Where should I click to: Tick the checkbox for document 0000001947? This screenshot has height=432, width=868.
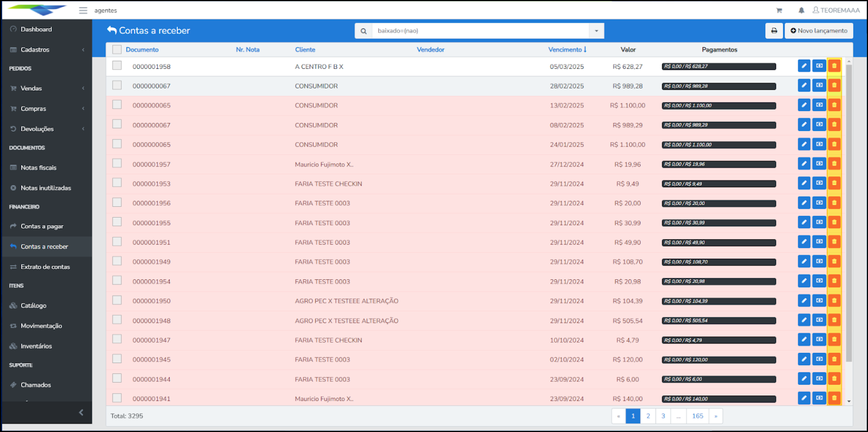(117, 339)
